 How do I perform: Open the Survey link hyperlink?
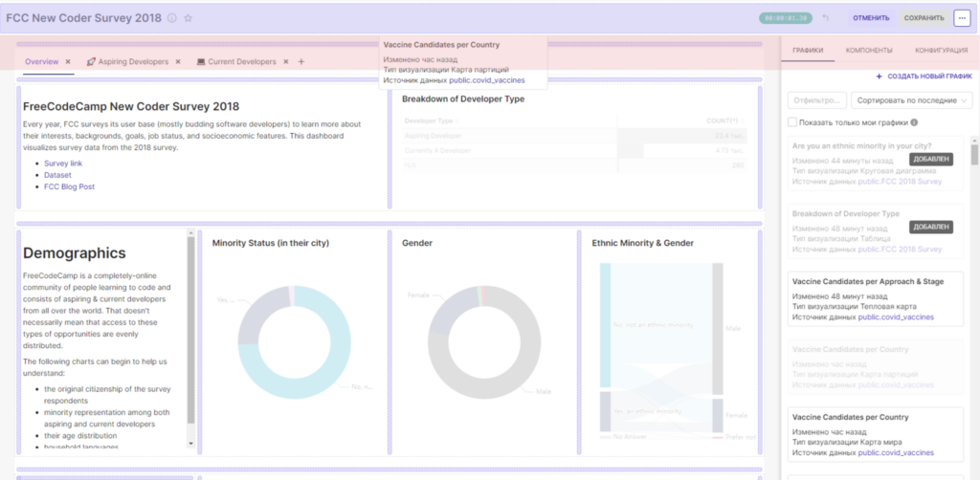63,164
